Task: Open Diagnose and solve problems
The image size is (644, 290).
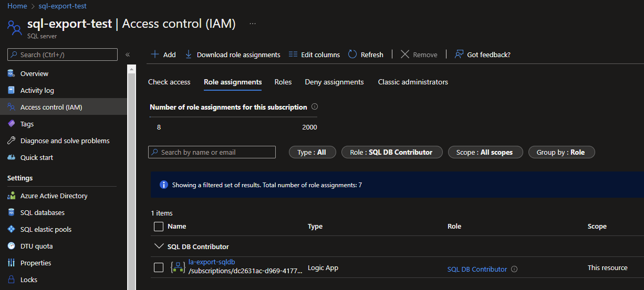Action: pyautogui.click(x=65, y=141)
